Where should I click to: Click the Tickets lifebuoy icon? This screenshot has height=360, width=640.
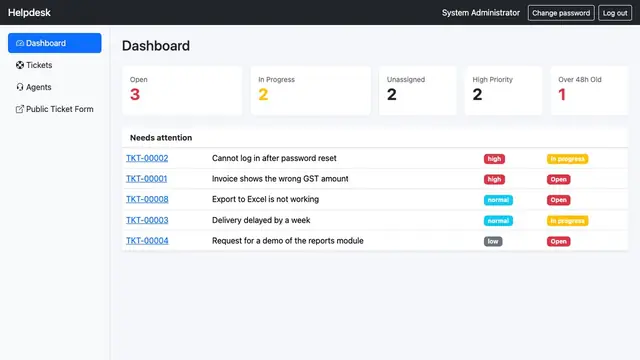pos(20,65)
